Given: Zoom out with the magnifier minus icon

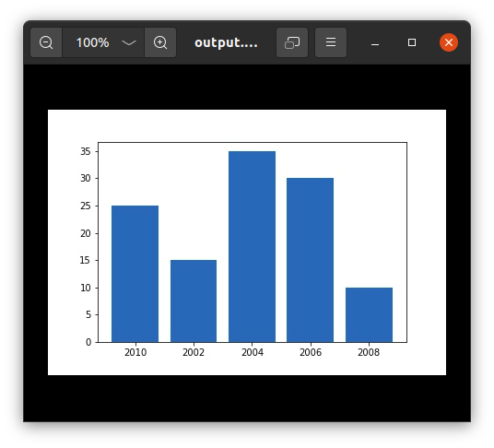Looking at the screenshot, I should coord(46,42).
